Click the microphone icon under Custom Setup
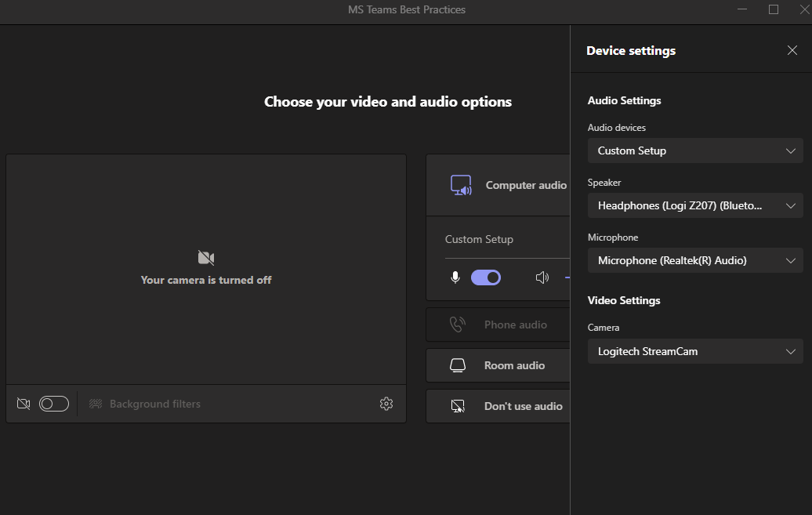 [455, 277]
